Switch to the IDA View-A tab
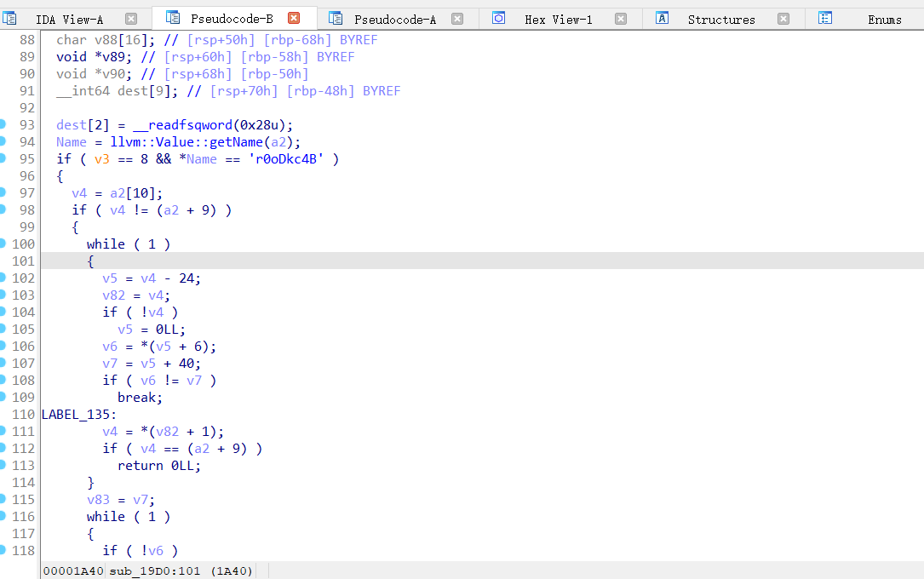This screenshot has height=579, width=924. pyautogui.click(x=70, y=20)
